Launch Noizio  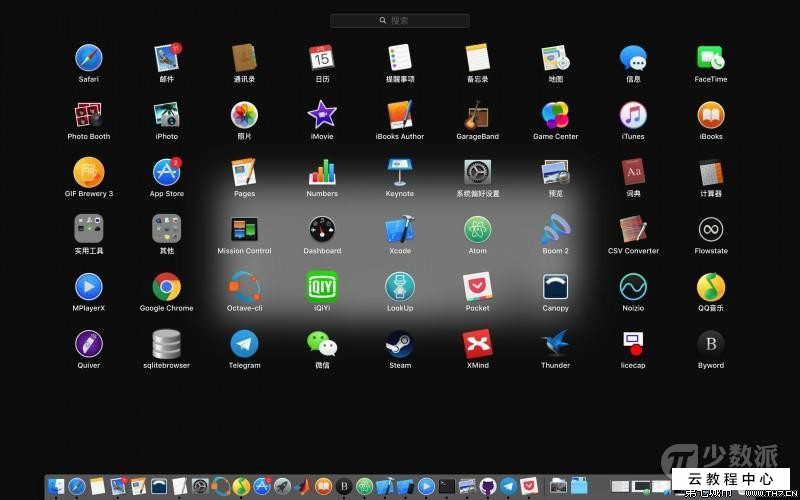[x=633, y=286]
